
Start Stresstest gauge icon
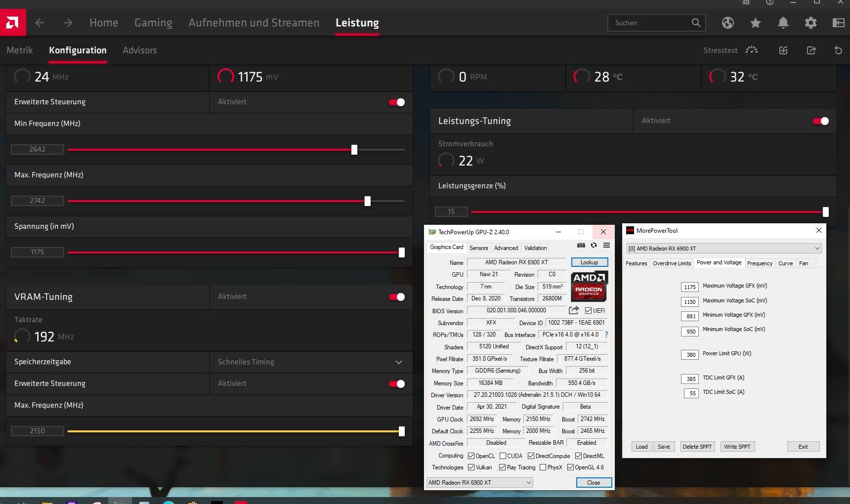(x=752, y=50)
